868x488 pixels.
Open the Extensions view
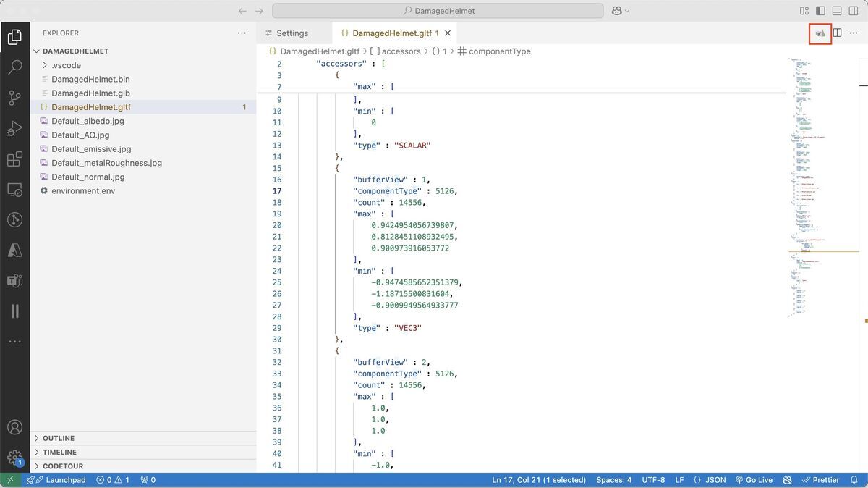click(x=14, y=159)
